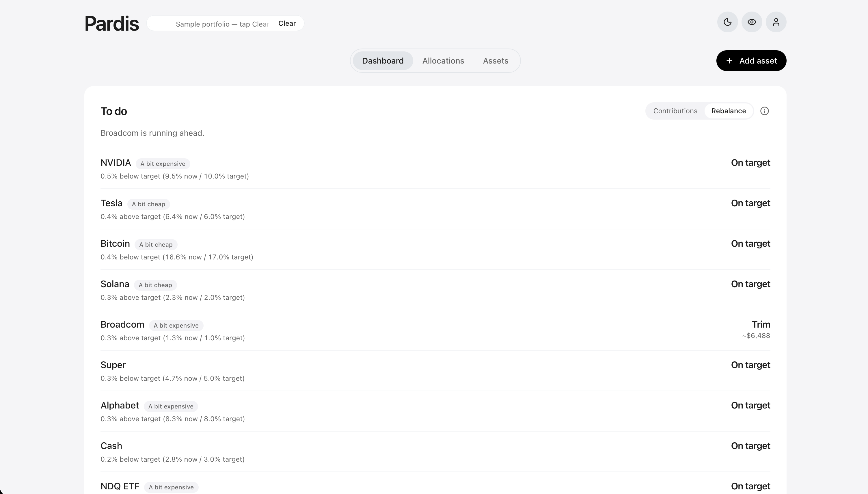
Task: Click Cash's On target status
Action: pyautogui.click(x=750, y=445)
